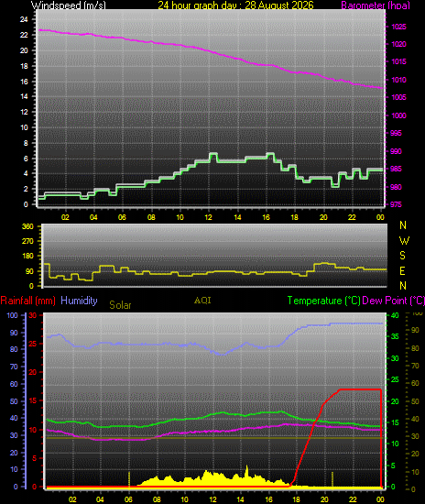Screen dimensions: 425x504
Task: Click the 22 windspeed axis value
Action: pos(24,35)
